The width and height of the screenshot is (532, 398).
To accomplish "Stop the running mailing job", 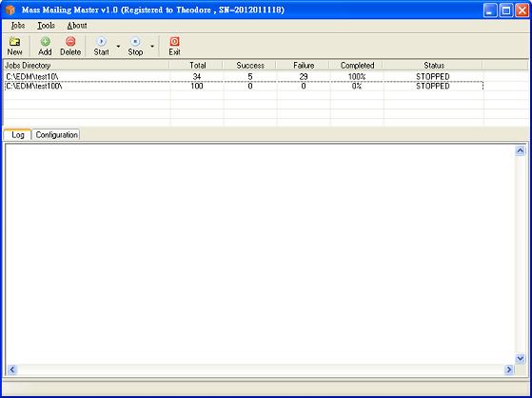I will point(135,47).
